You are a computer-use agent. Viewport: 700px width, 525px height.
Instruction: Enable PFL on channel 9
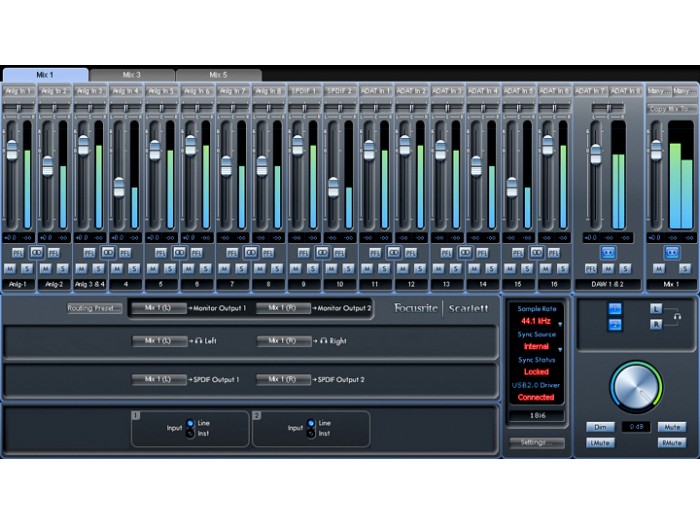click(304, 254)
